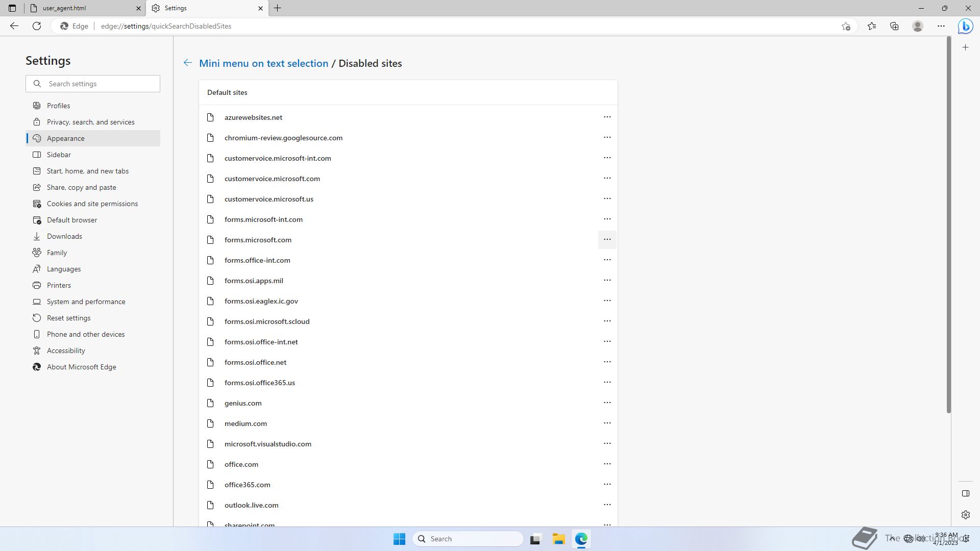Open Task View from taskbar

point(535,539)
